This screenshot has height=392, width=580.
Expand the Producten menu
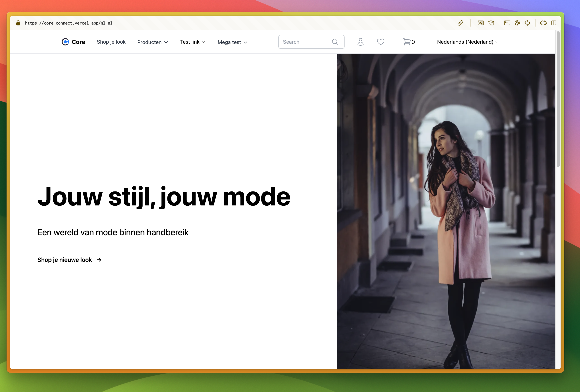tap(153, 42)
